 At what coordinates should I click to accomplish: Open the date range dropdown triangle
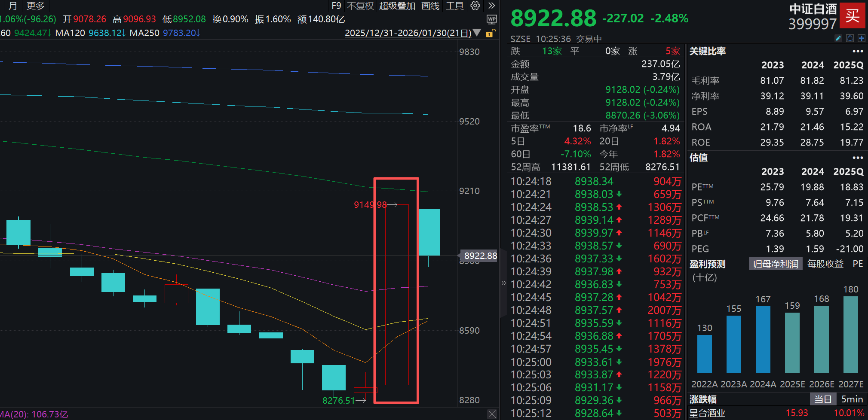click(477, 33)
